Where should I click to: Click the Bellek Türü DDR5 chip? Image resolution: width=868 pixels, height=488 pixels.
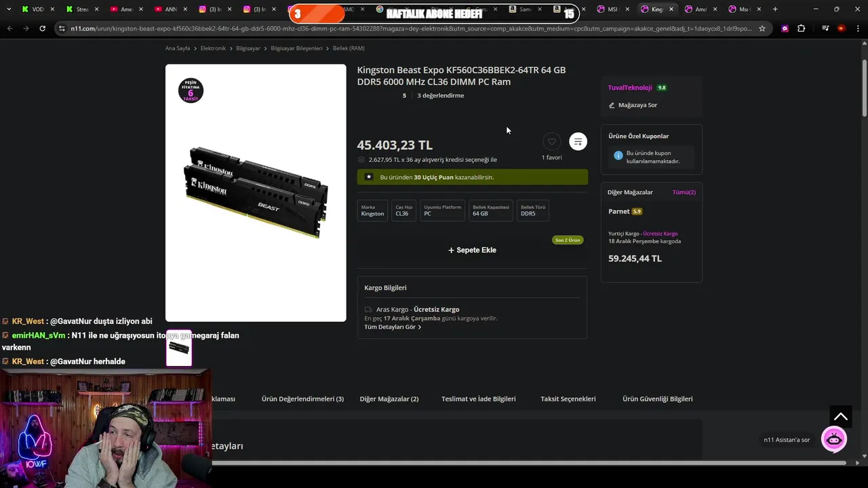[x=533, y=211]
